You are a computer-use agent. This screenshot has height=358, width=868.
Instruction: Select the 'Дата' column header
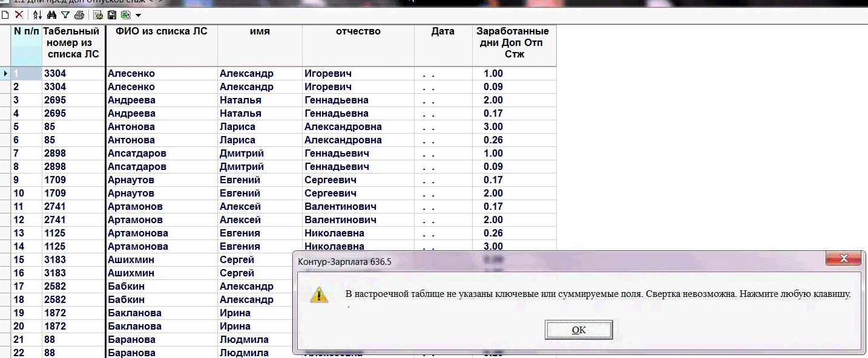tap(442, 31)
